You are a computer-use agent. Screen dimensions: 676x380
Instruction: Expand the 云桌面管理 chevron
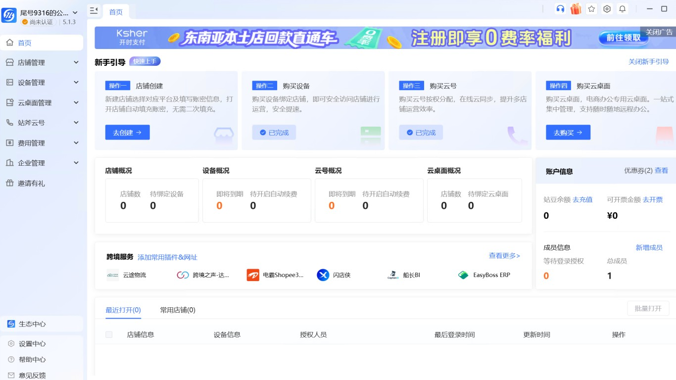point(76,103)
